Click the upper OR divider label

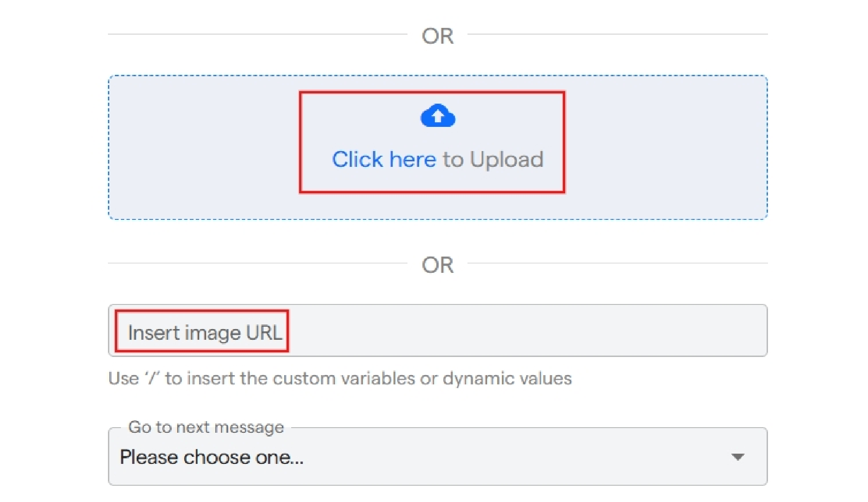(x=438, y=36)
